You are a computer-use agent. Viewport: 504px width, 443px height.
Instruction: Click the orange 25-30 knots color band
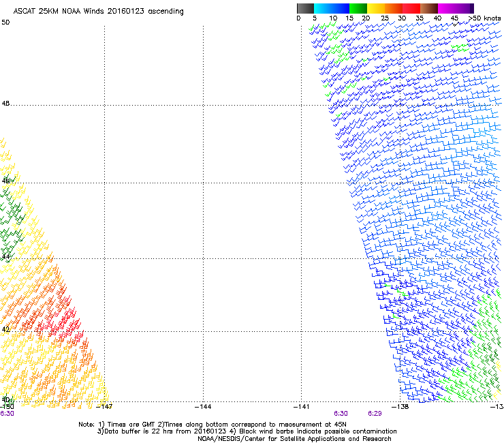(394, 8)
